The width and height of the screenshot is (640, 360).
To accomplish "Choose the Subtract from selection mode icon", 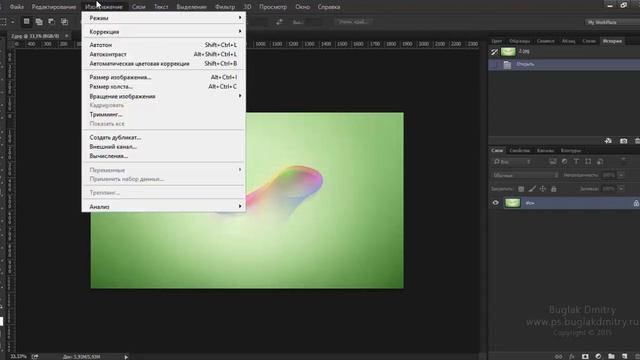I will 52,22.
